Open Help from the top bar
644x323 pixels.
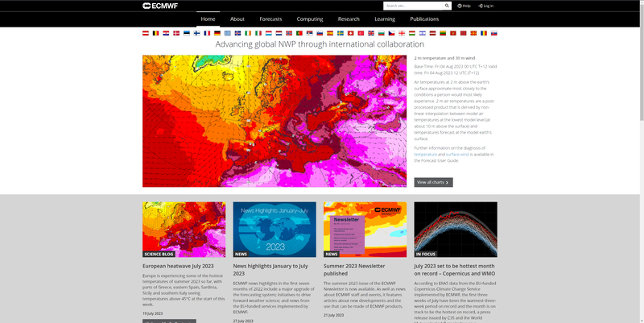pyautogui.click(x=464, y=6)
